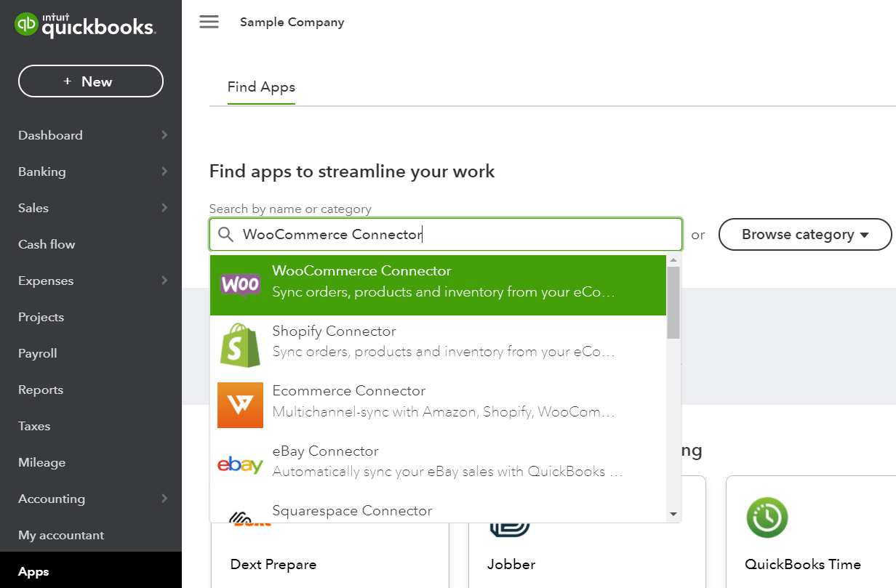This screenshot has height=588, width=896.
Task: Open the Browse category dropdown
Action: pos(805,234)
